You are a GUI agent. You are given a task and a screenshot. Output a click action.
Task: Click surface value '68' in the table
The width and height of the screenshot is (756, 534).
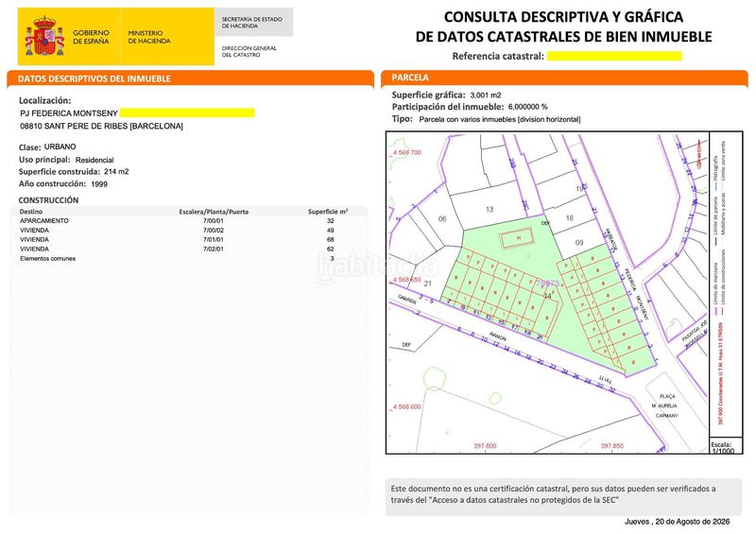[330, 239]
